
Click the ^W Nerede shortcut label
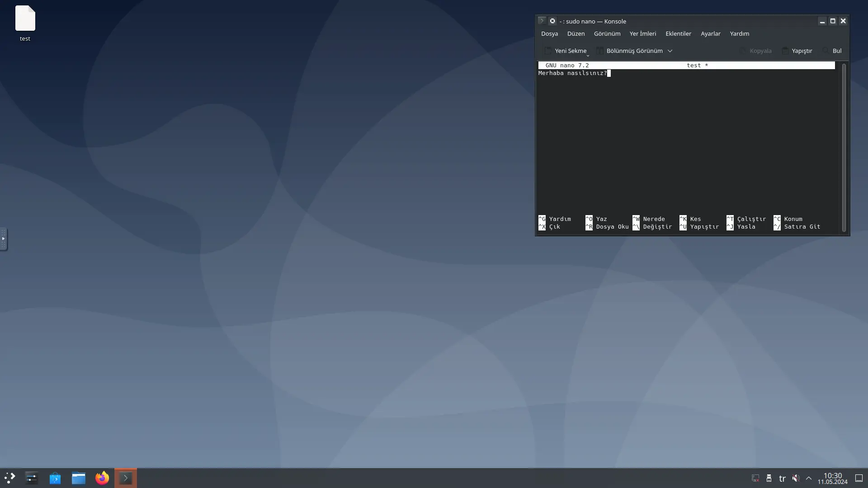649,219
